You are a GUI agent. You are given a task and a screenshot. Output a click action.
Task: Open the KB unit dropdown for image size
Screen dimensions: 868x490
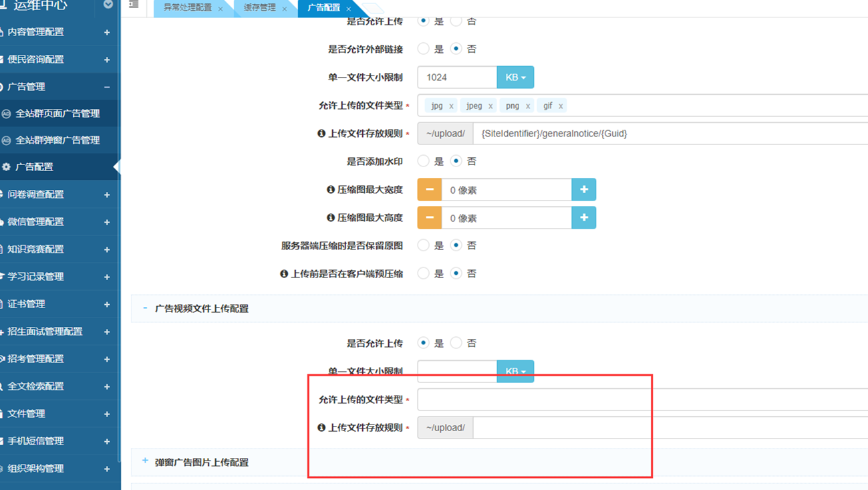click(515, 78)
